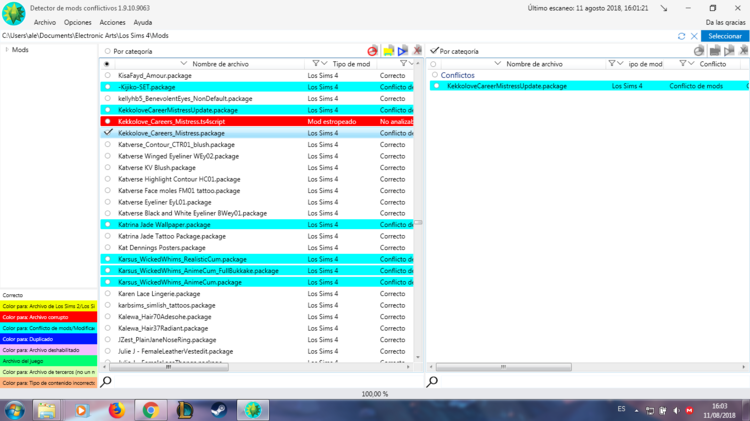The width and height of the screenshot is (750, 421).
Task: Click right list horizontal scrollbar thumb
Action: coord(503,367)
